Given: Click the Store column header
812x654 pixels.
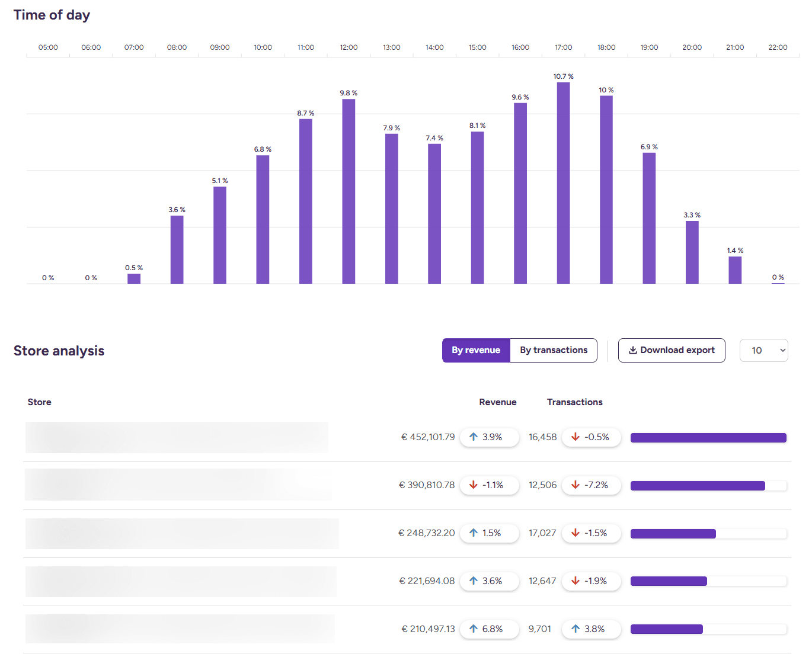Looking at the screenshot, I should click(40, 402).
